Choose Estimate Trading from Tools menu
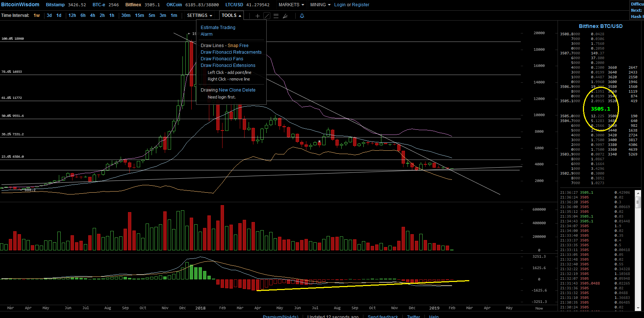Viewport: 644px width, 318px height. point(218,28)
